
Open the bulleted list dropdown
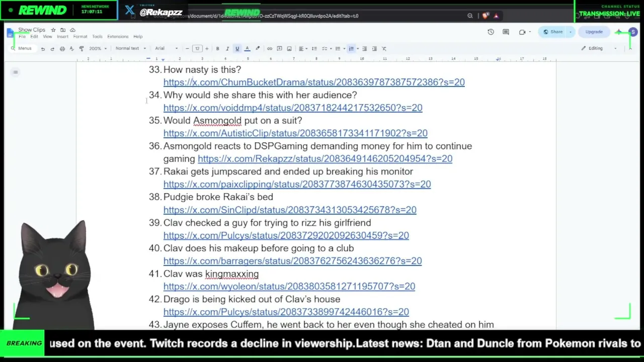(340, 49)
